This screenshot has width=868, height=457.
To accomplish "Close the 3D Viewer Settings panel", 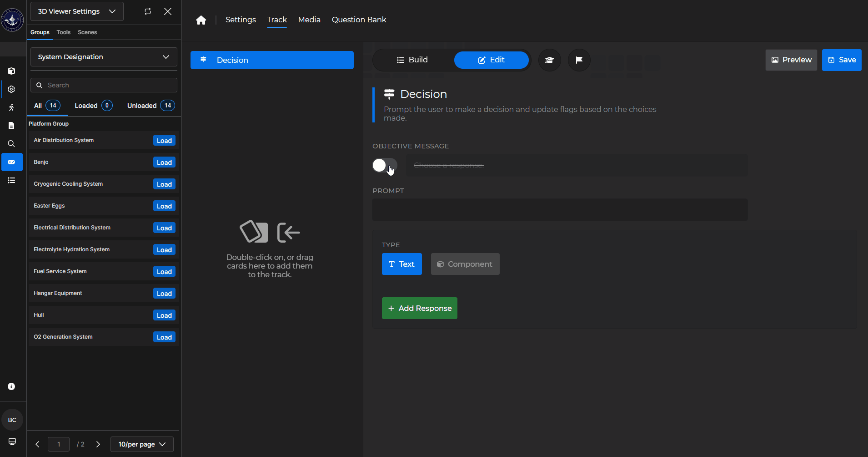I will pyautogui.click(x=168, y=11).
